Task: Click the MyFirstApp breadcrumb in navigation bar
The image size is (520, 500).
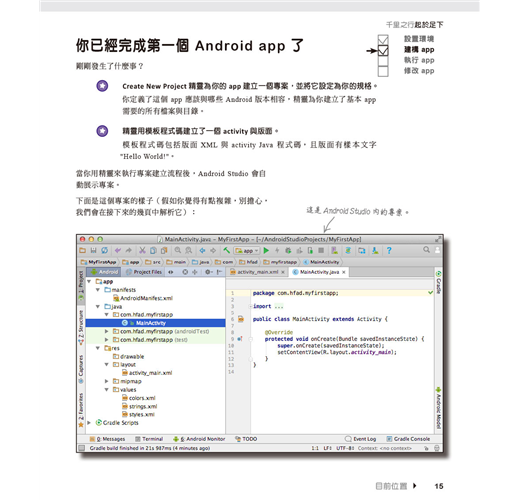Action: 99,262
